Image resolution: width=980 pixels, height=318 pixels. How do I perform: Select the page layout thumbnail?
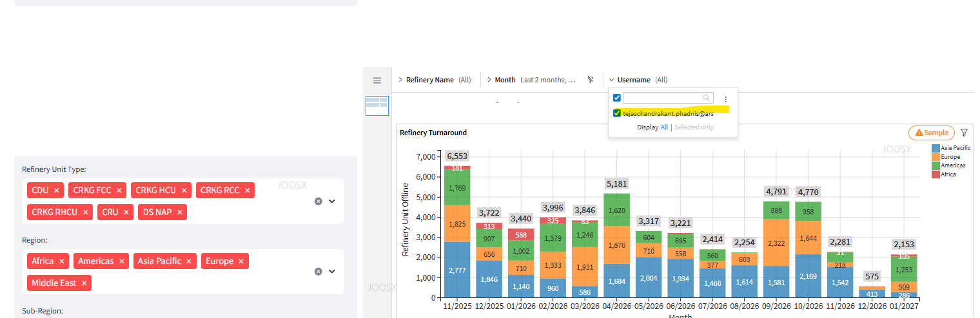pos(377,106)
